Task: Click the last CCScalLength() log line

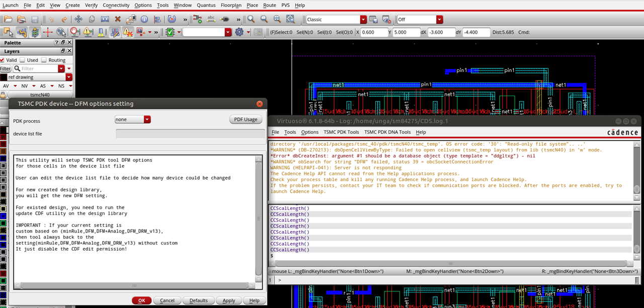Action: click(x=290, y=250)
